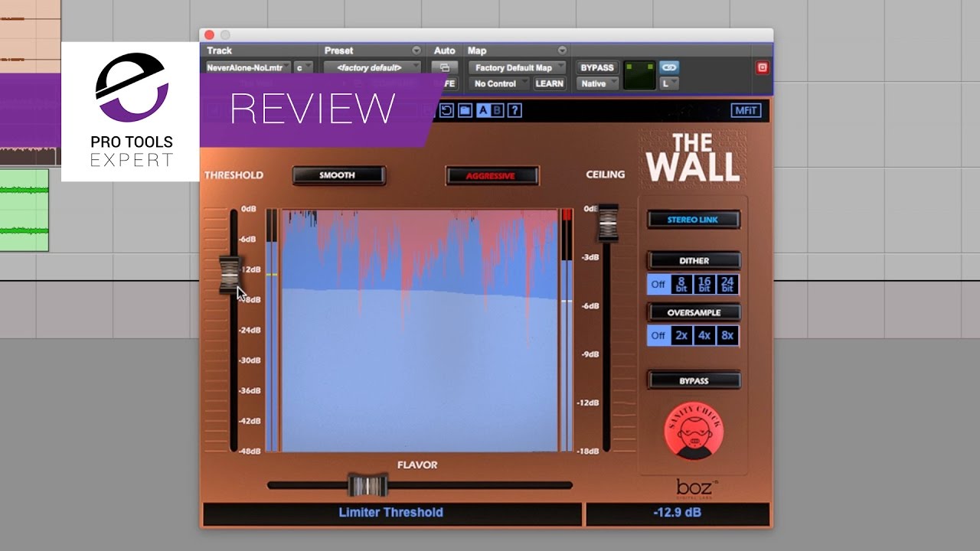Click the Flavor slider handle
Image resolution: width=980 pixels, height=551 pixels.
point(368,485)
